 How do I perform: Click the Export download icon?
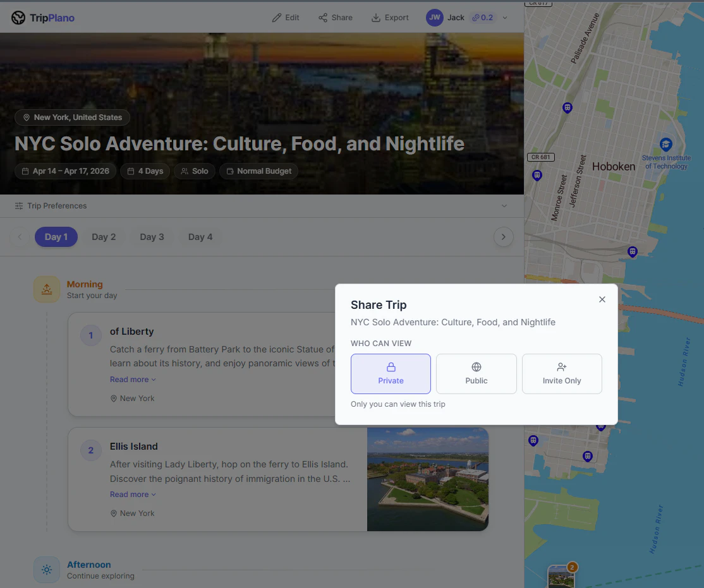[x=377, y=17]
